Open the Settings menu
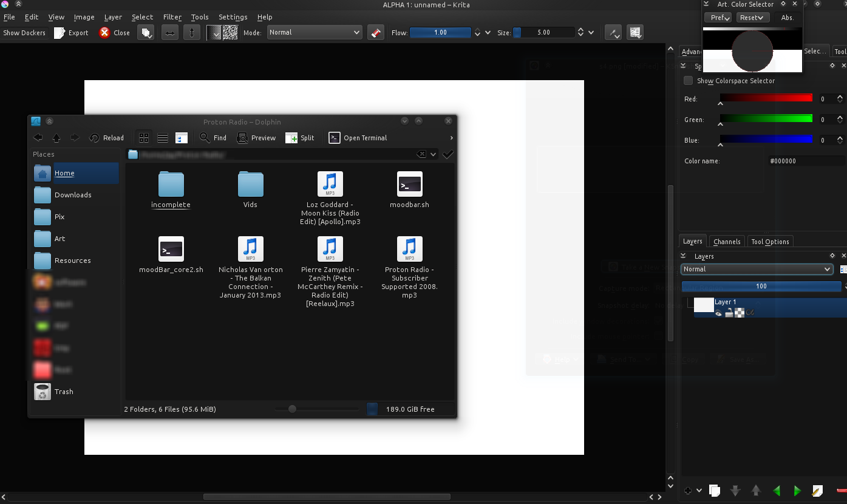 (233, 17)
